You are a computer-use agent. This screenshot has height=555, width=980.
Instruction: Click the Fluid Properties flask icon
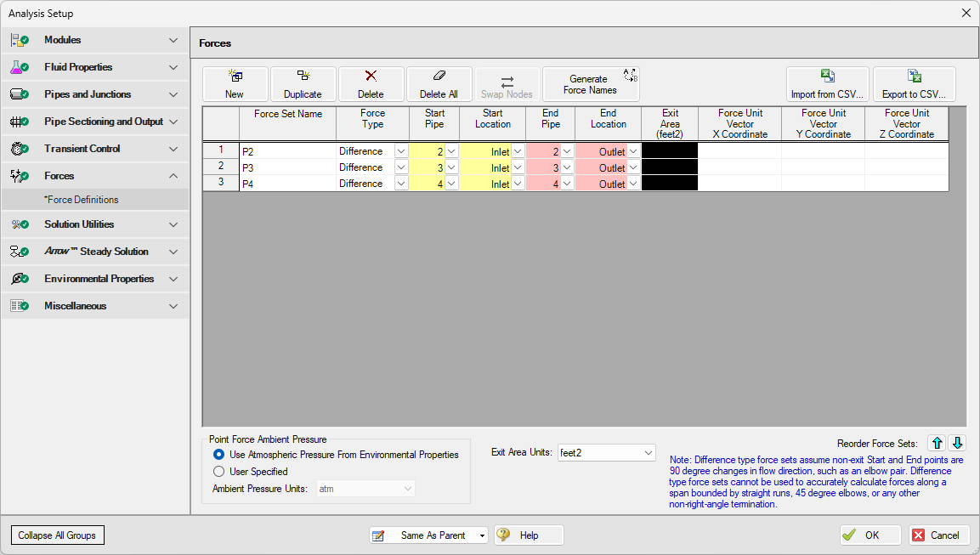(x=20, y=67)
